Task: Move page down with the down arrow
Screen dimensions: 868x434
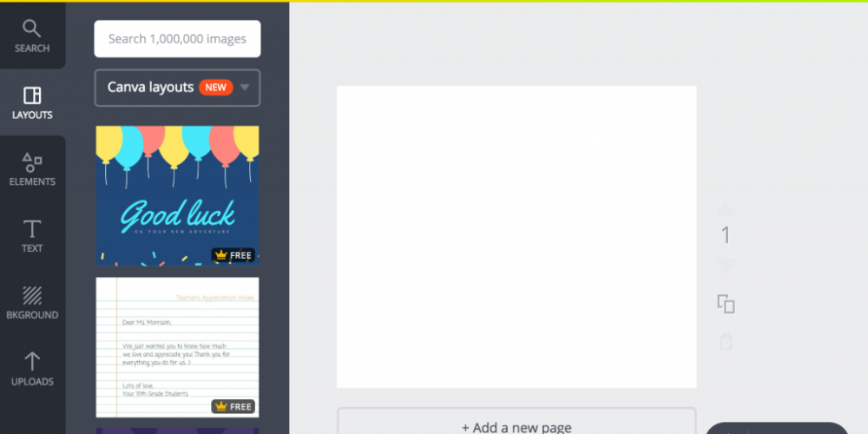Action: (726, 266)
